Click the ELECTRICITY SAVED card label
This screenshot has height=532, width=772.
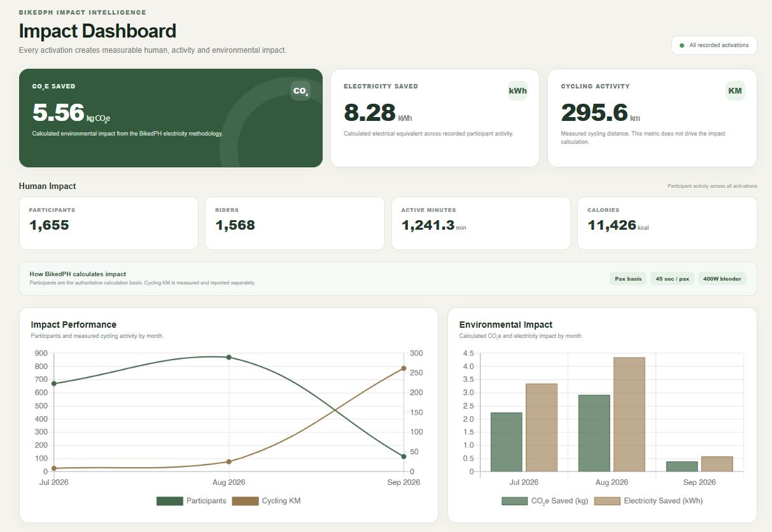(x=381, y=87)
